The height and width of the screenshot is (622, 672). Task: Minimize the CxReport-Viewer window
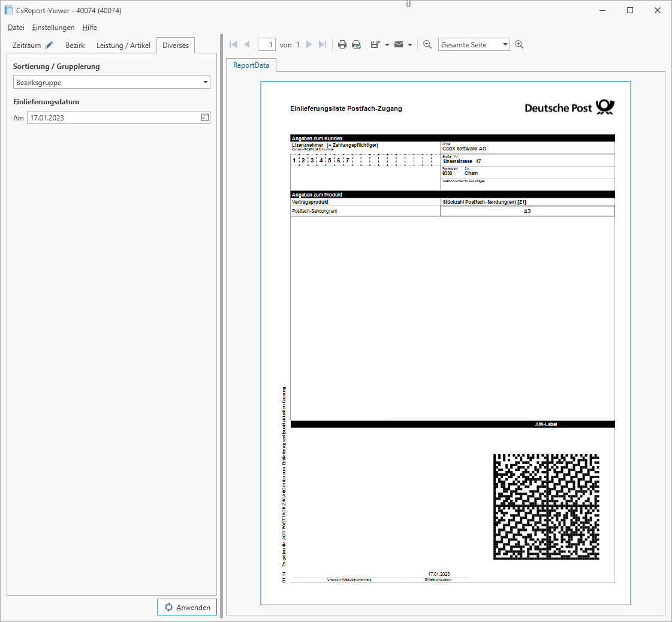point(602,10)
